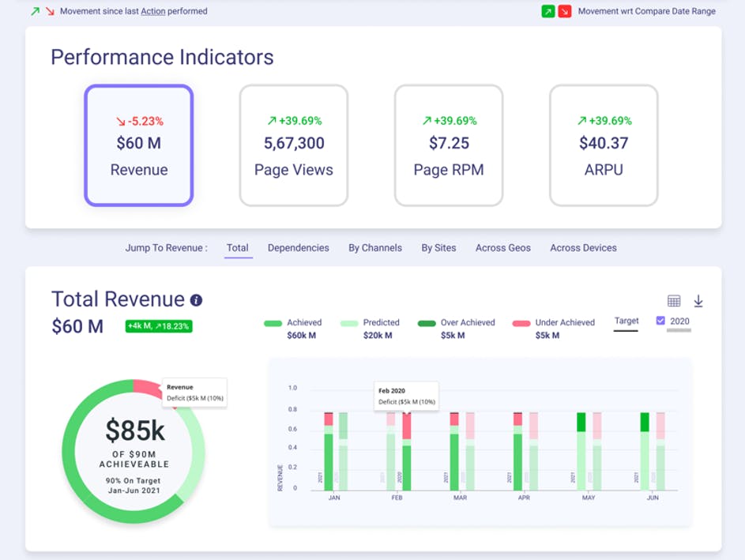The height and width of the screenshot is (560, 745).
Task: Toggle the Target legend line
Action: click(626, 324)
